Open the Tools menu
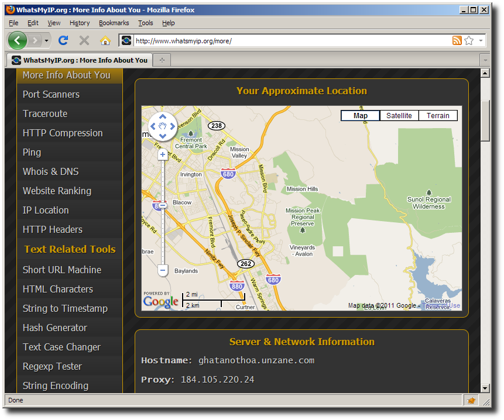The image size is (504, 420). [x=145, y=23]
